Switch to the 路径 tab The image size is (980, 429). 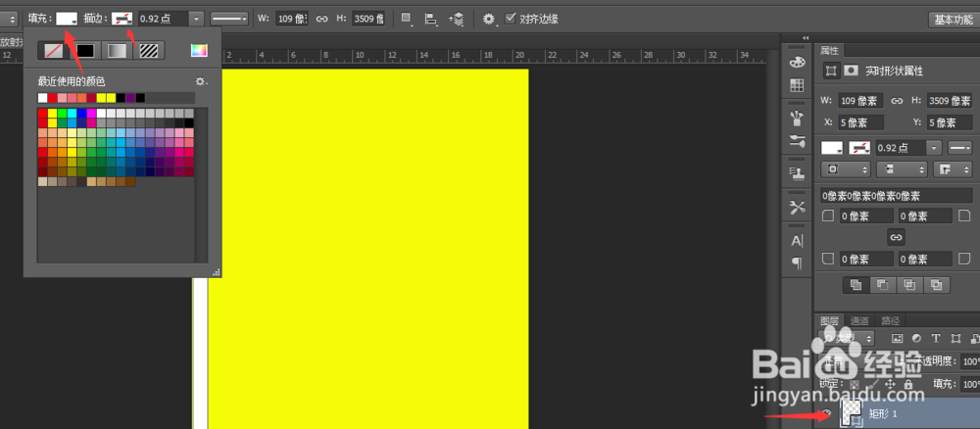click(890, 320)
